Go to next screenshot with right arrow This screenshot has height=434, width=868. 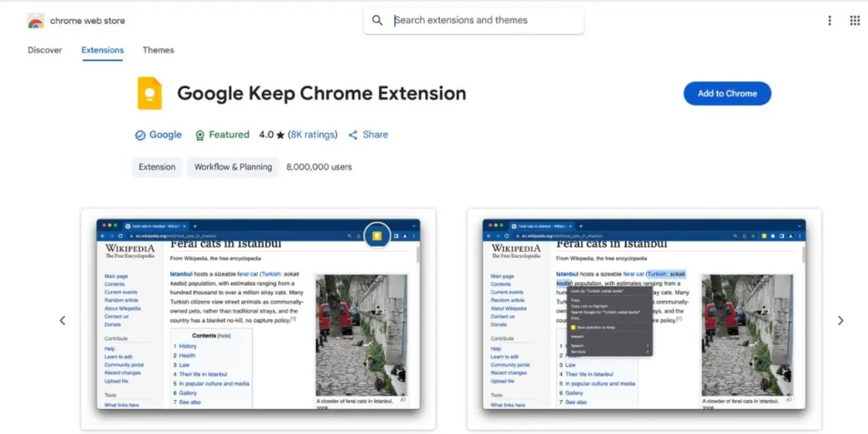(x=840, y=320)
